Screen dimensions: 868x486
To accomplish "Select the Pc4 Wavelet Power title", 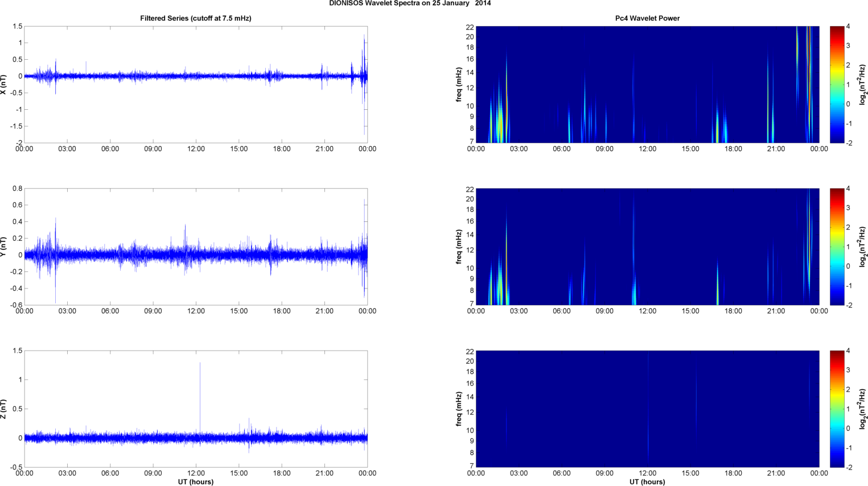I will tap(647, 18).
